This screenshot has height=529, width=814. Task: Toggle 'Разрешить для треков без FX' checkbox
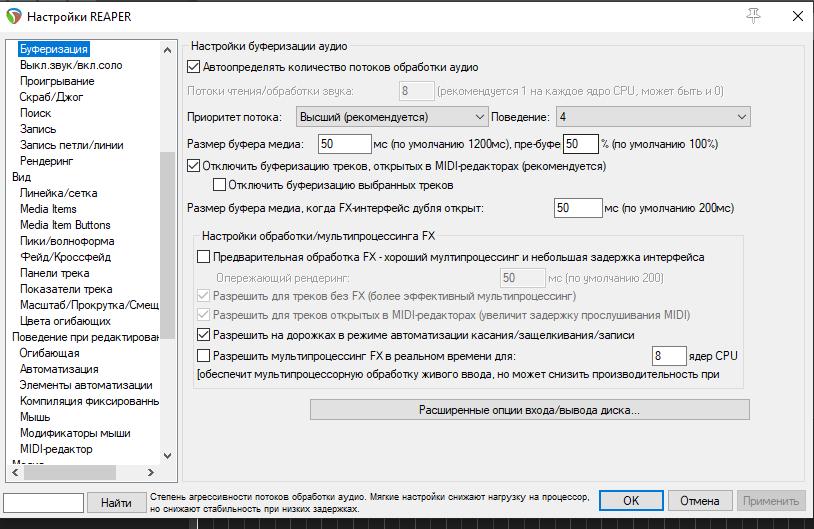[x=204, y=296]
